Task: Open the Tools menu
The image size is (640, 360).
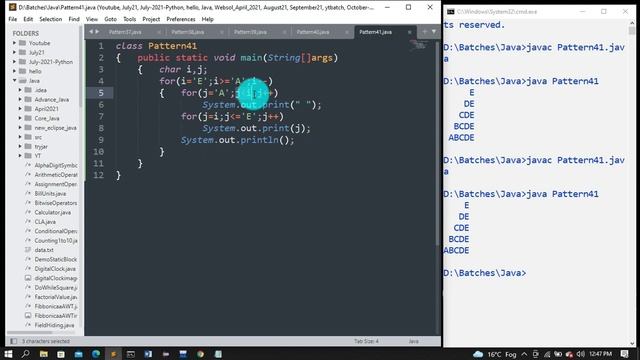Action: (129, 19)
